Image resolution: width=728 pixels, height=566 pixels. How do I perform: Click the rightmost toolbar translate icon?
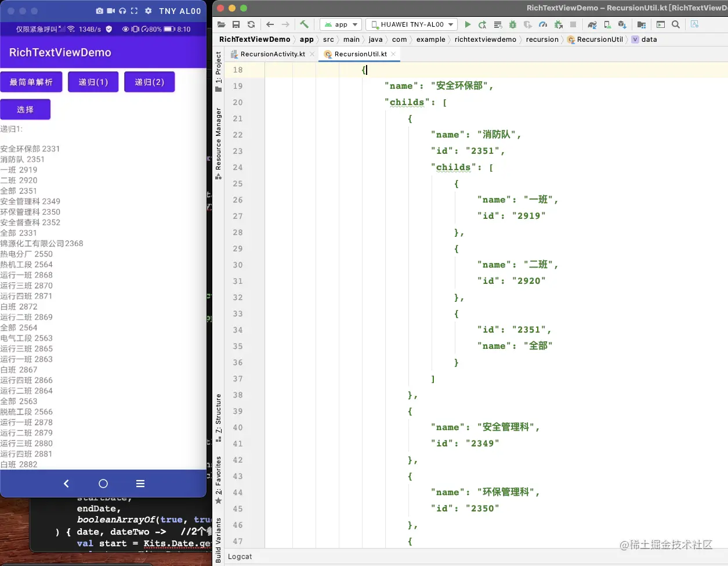click(695, 24)
